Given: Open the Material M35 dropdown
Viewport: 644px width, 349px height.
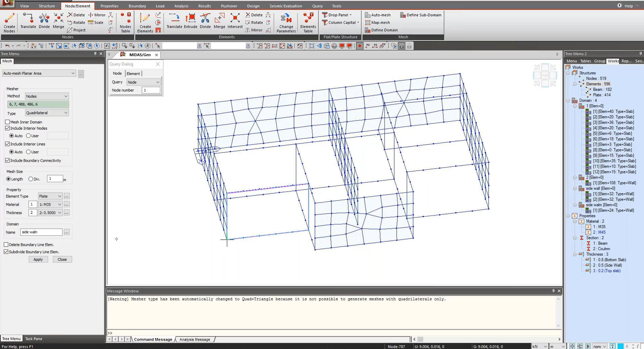Looking at the screenshot, I should [50, 204].
